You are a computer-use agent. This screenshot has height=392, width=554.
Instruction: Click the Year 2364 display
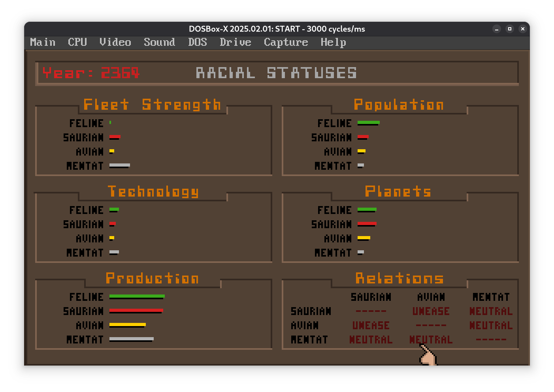91,73
